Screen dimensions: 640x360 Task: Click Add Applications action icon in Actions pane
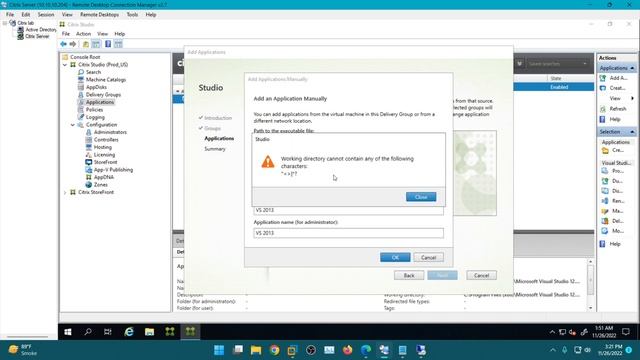pyautogui.click(x=603, y=78)
